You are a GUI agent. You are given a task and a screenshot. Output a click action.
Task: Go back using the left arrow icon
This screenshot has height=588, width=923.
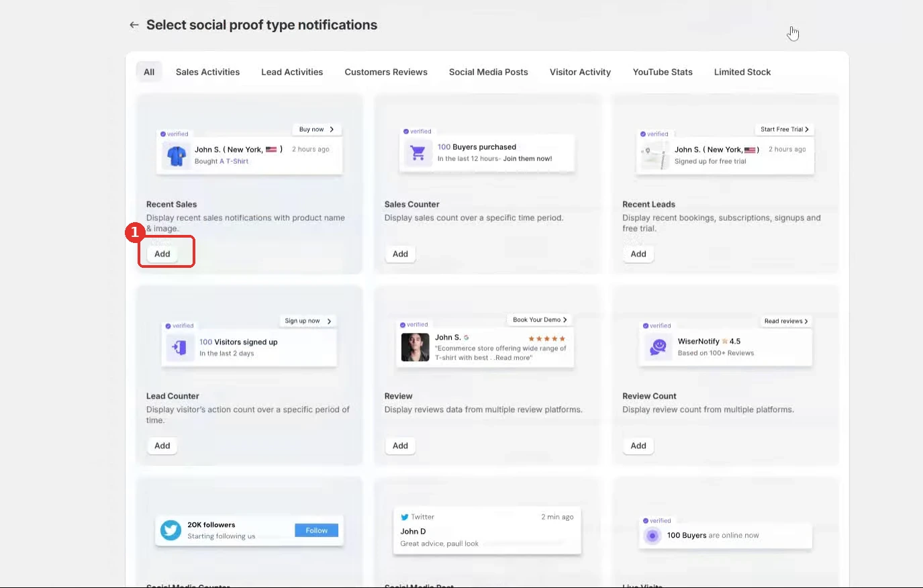[134, 25]
